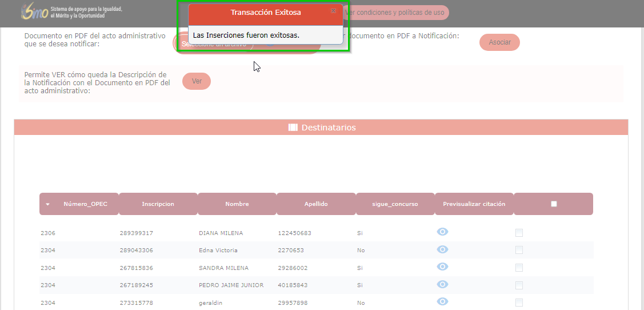
Task: Click the sigue_concurso column header
Action: [395, 204]
